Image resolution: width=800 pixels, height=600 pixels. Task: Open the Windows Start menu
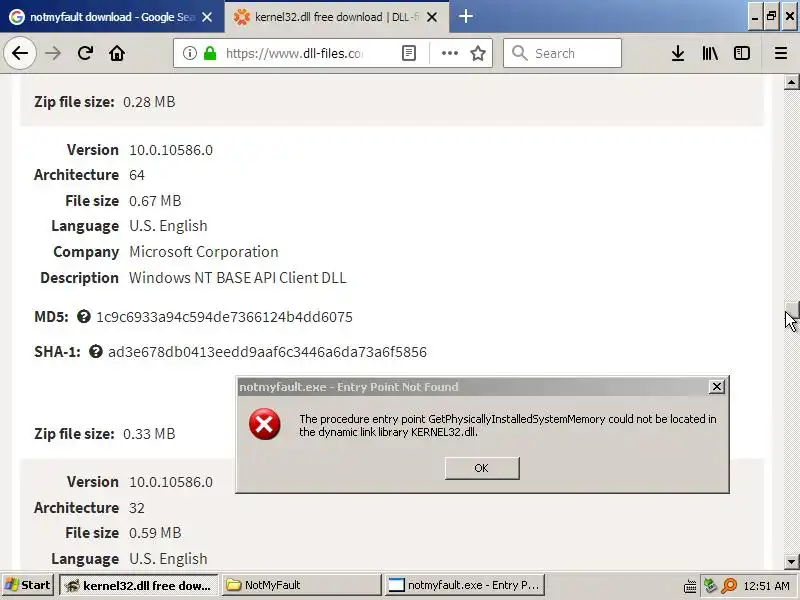pyautogui.click(x=28, y=585)
